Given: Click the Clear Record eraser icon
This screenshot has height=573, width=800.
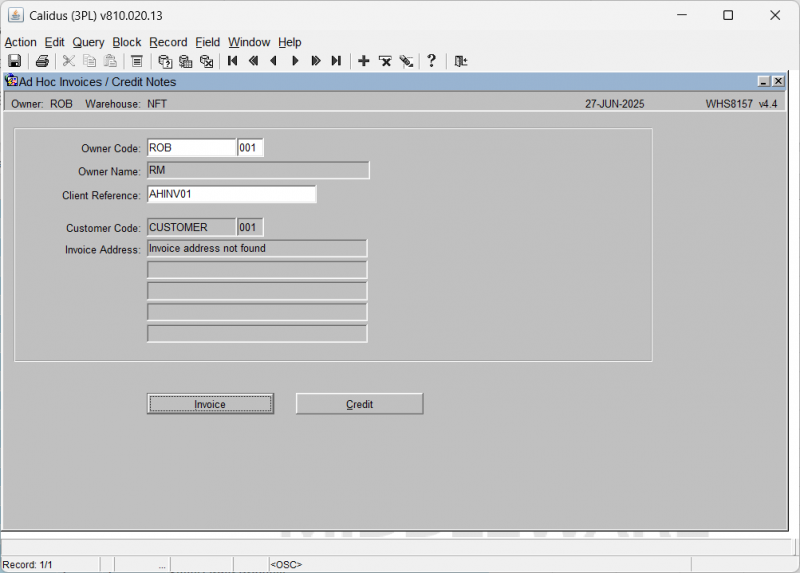Looking at the screenshot, I should [x=406, y=61].
